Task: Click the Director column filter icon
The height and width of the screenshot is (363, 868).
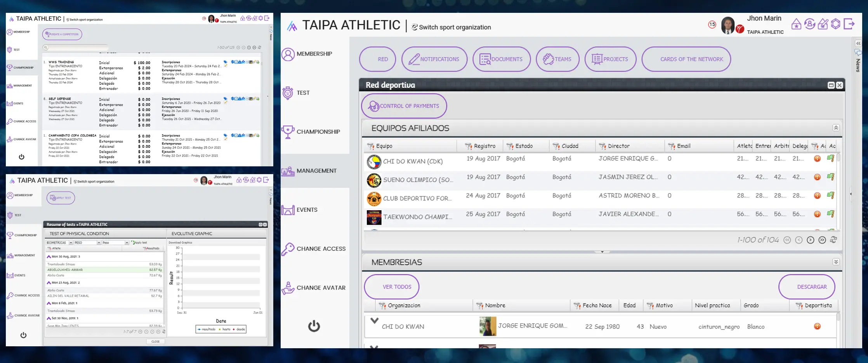Action: pos(602,146)
